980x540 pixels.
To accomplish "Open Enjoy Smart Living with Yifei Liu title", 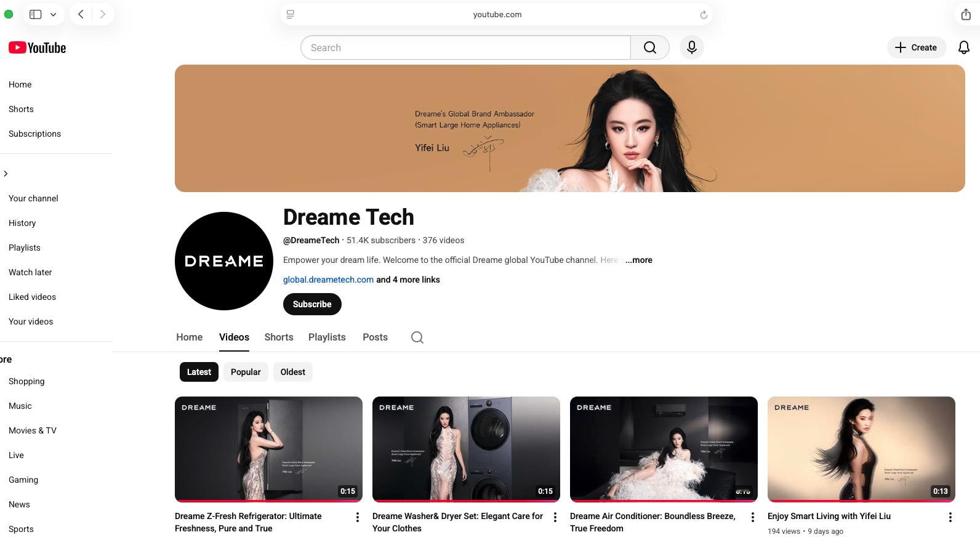I will (829, 516).
